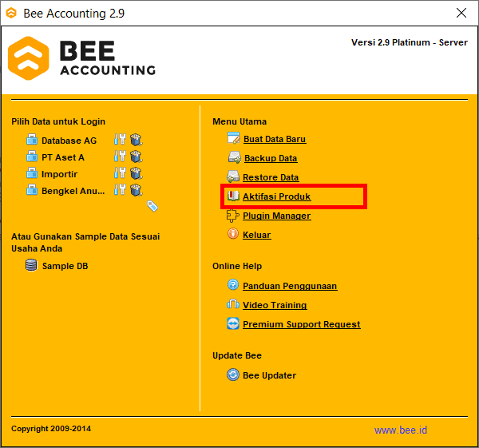Open Premium Support Request link
Image resolution: width=479 pixels, height=448 pixels.
(302, 324)
